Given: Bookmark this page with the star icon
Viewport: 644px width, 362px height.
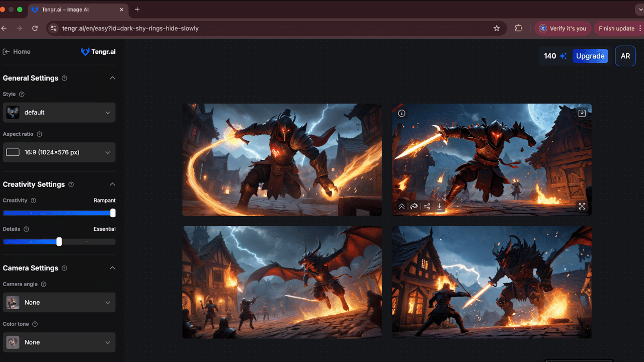Looking at the screenshot, I should [497, 29].
